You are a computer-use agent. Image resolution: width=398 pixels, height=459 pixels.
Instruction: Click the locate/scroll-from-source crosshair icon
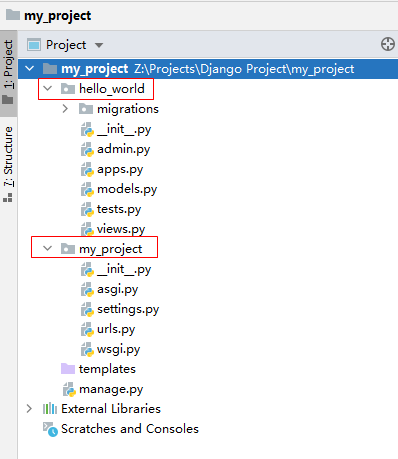tap(388, 44)
